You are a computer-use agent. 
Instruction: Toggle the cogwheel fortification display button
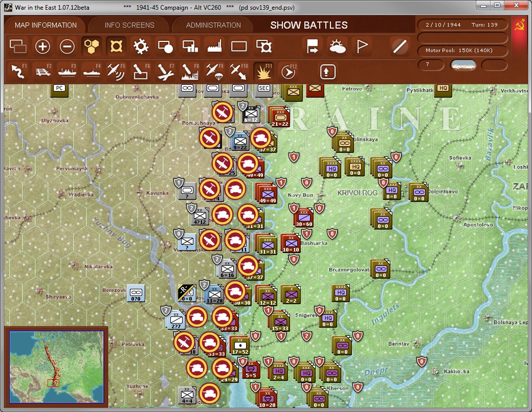[x=141, y=47]
